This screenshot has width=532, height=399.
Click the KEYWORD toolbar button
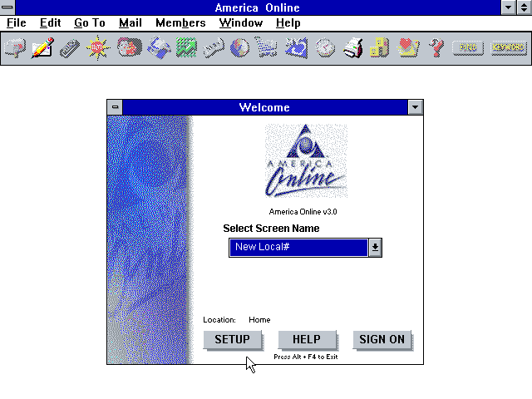click(509, 48)
